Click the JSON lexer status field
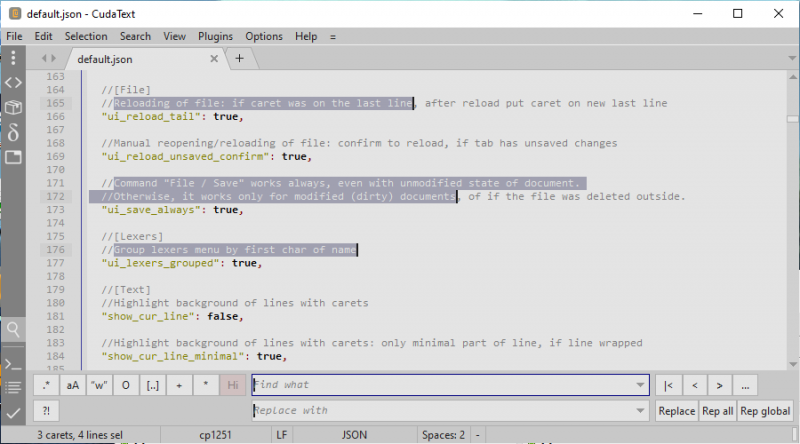 (354, 435)
